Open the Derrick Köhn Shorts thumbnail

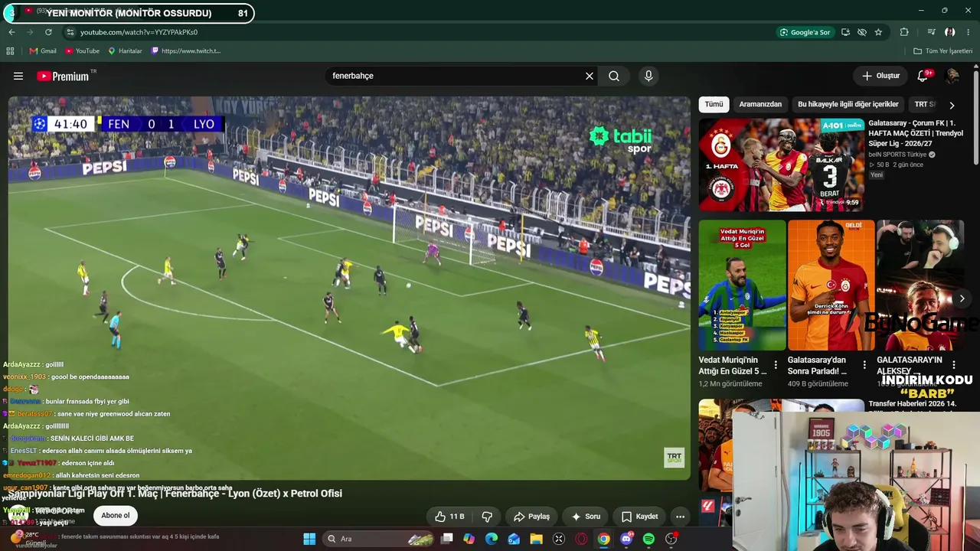click(831, 285)
